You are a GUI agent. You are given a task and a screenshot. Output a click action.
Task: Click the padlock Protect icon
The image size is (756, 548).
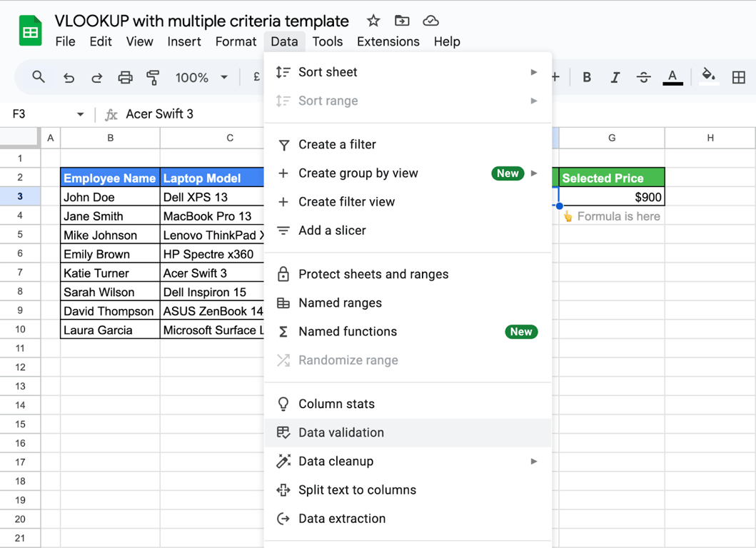283,274
